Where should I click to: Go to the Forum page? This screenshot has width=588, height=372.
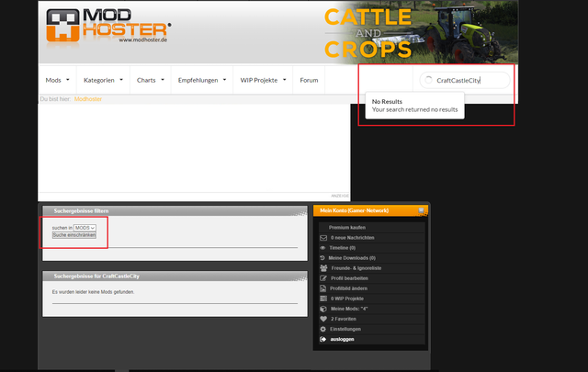tap(309, 80)
